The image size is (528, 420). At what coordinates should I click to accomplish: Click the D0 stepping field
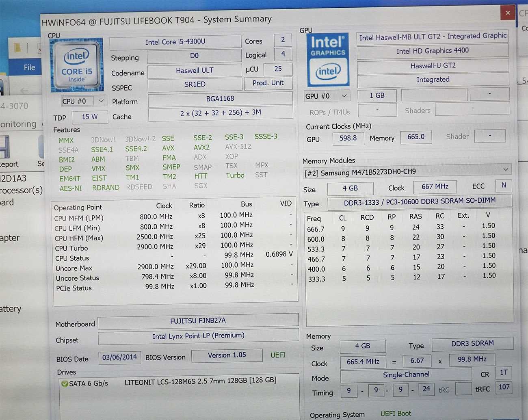194,56
